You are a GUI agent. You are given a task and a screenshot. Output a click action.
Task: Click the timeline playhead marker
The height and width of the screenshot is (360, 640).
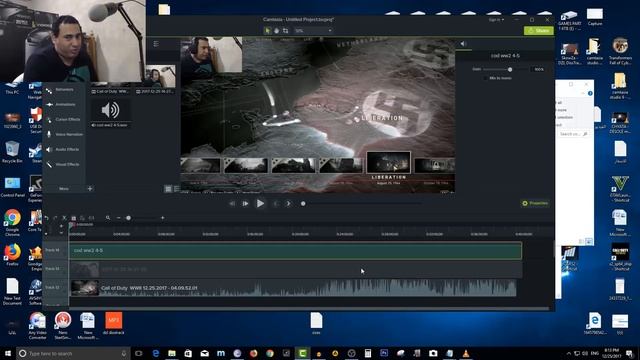tap(71, 225)
